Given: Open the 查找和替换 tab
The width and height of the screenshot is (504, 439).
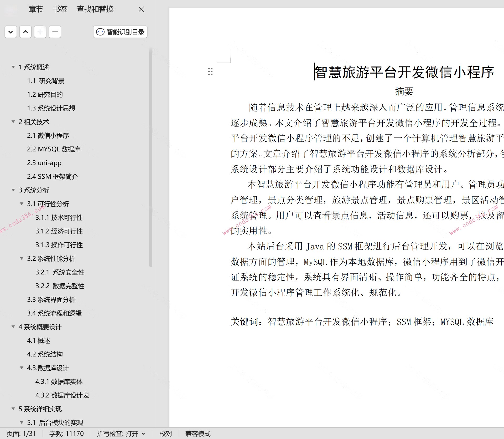Looking at the screenshot, I should coord(95,9).
